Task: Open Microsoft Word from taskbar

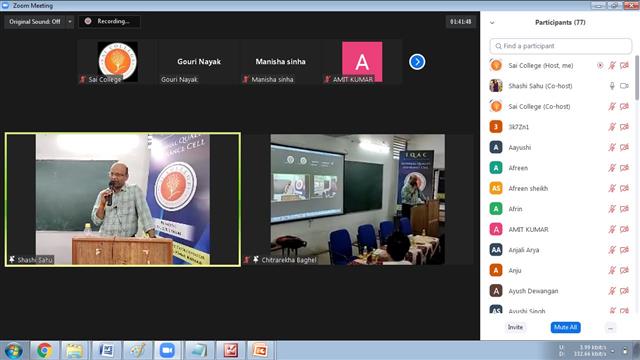Action: (106, 351)
